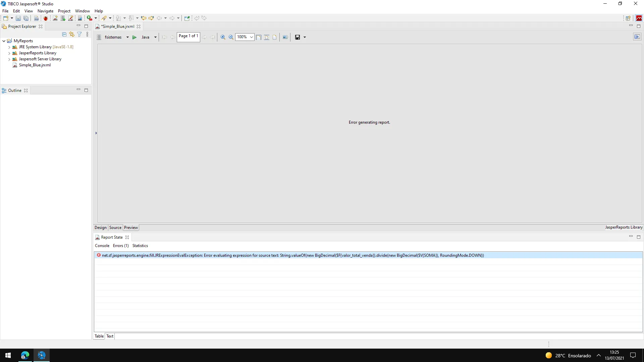The width and height of the screenshot is (644, 362).
Task: Switch to the Design tab
Action: click(x=100, y=228)
